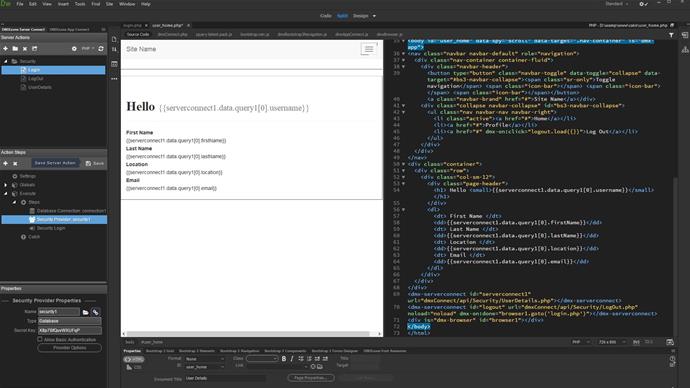The height and width of the screenshot is (388, 690).
Task: Click live view options toolbar icon
Action: tap(114, 64)
